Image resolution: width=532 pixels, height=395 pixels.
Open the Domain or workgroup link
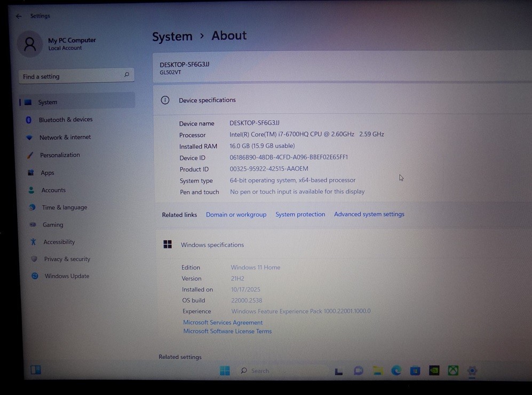236,215
